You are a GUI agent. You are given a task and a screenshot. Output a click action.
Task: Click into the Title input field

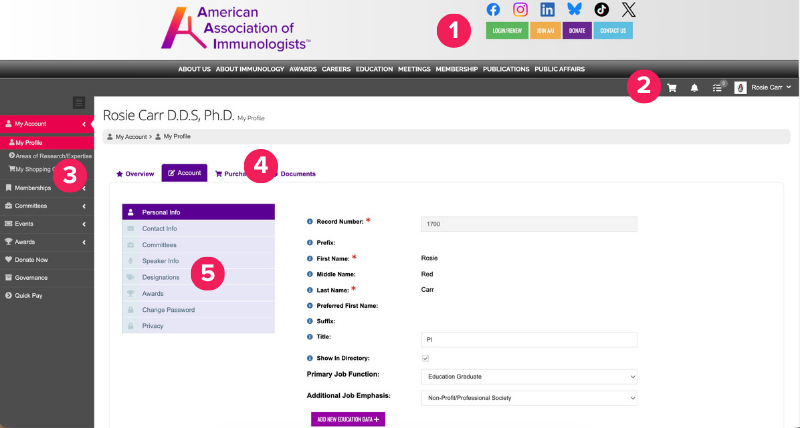pos(529,339)
